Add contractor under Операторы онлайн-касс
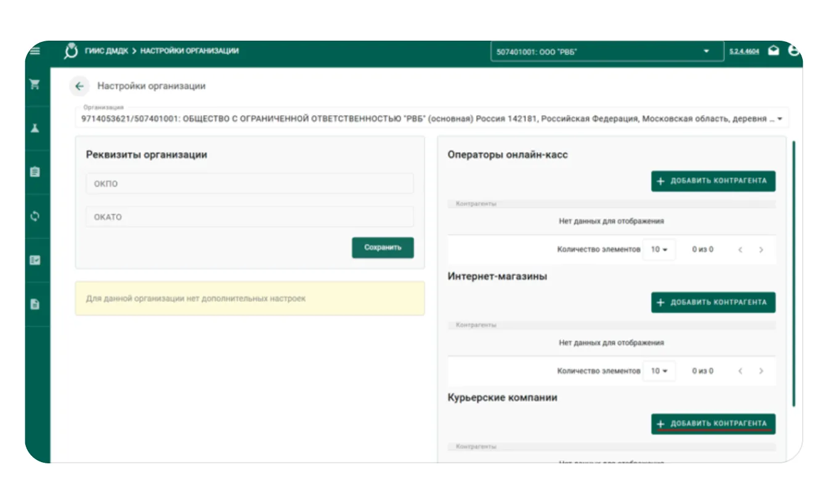 pos(713,181)
